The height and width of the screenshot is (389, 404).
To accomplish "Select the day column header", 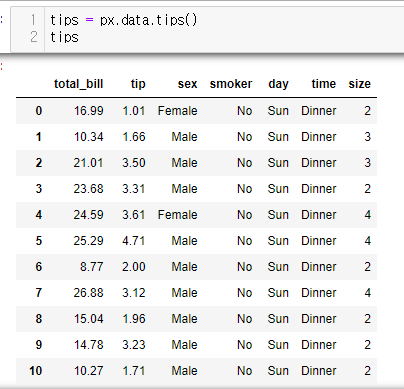I will 278,84.
